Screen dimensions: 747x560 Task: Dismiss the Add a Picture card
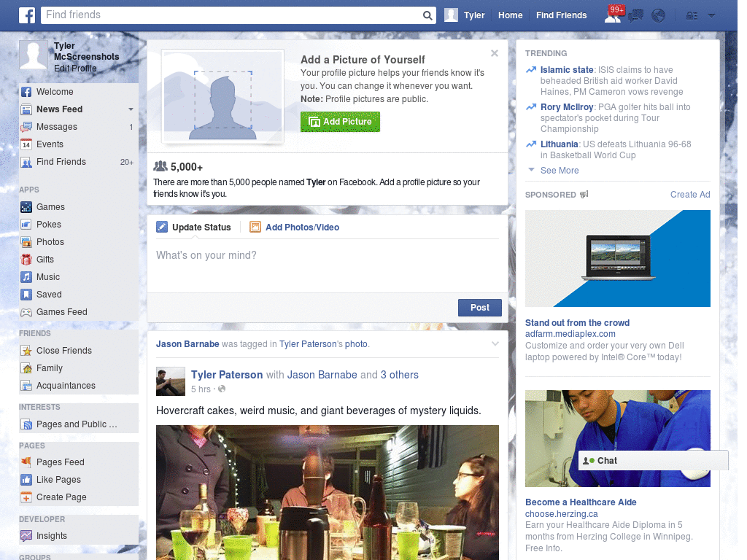click(x=495, y=53)
